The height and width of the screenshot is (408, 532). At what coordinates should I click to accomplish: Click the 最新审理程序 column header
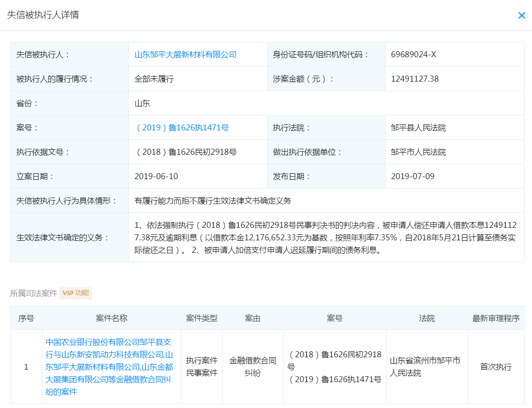pos(496,318)
